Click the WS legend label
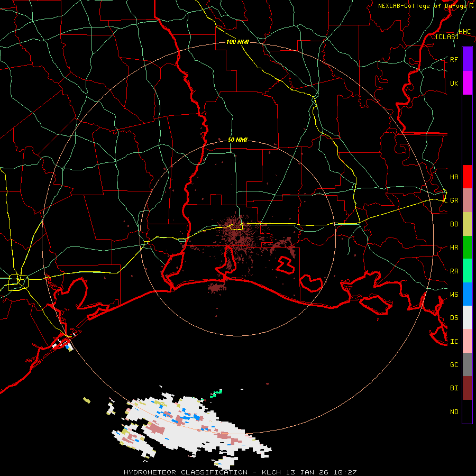 [454, 294]
